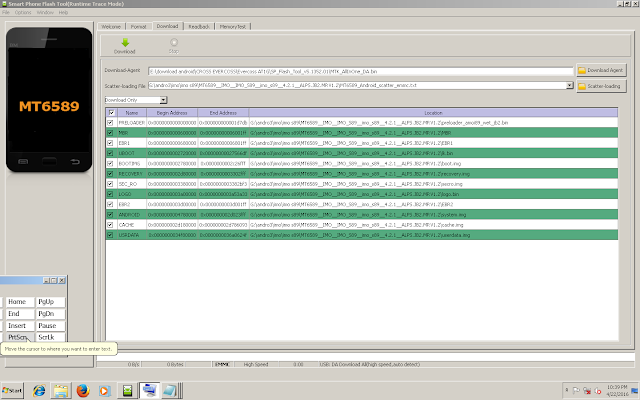Uncheck the MBR partition checkbox
640x400 pixels.
coord(110,133)
